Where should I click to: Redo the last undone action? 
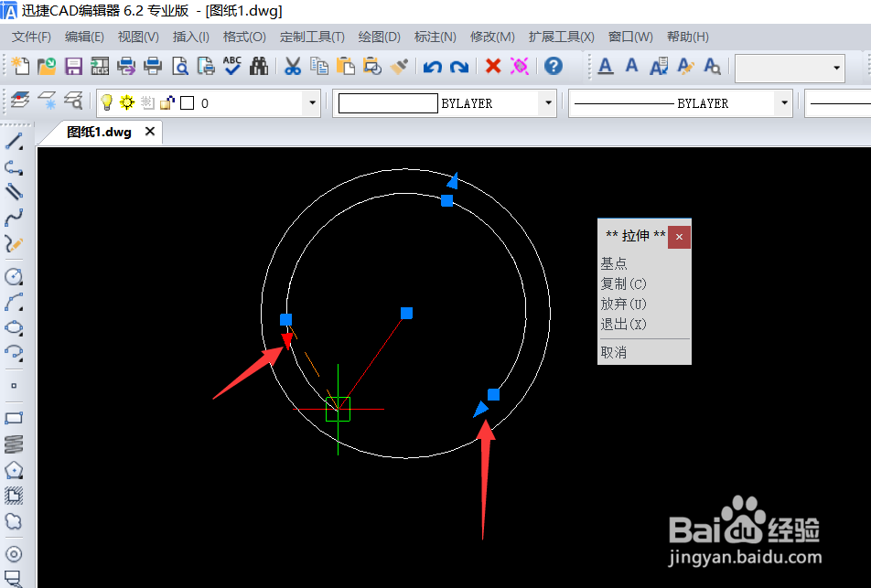[x=459, y=67]
